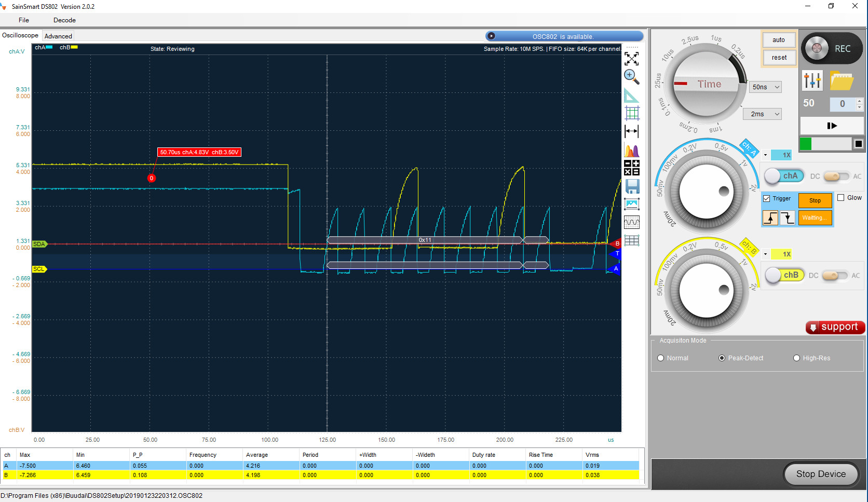
Task: Select the horizontal width cursor icon
Action: (631, 131)
